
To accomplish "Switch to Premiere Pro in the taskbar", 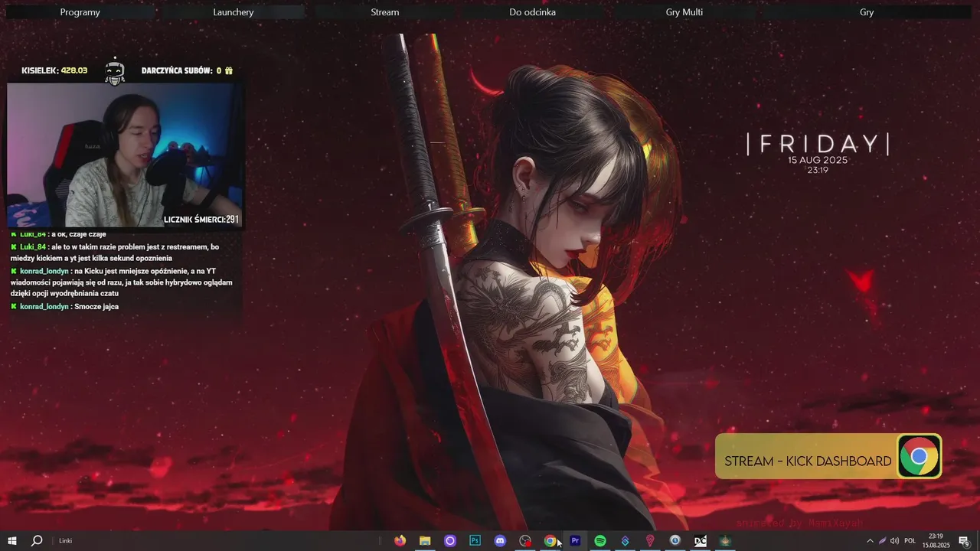I will 575,541.
